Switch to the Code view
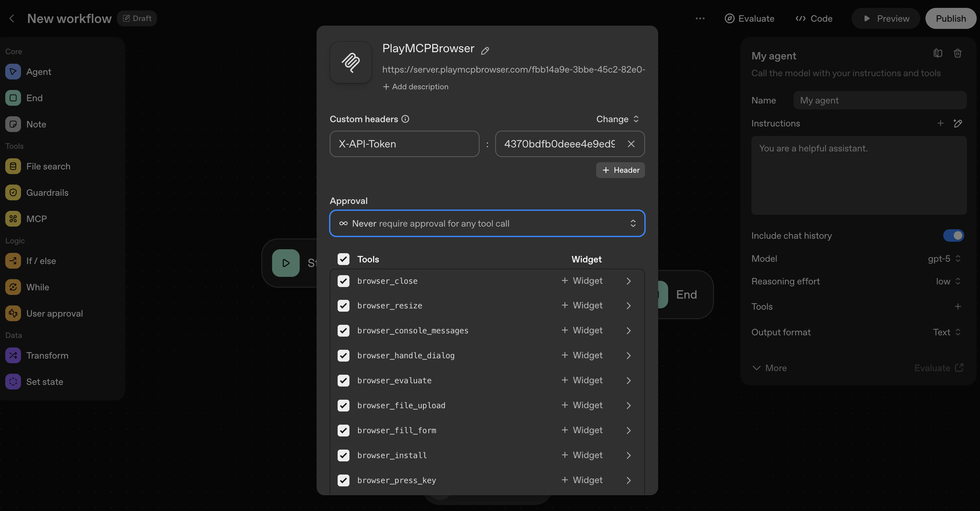This screenshot has width=980, height=511. click(814, 18)
